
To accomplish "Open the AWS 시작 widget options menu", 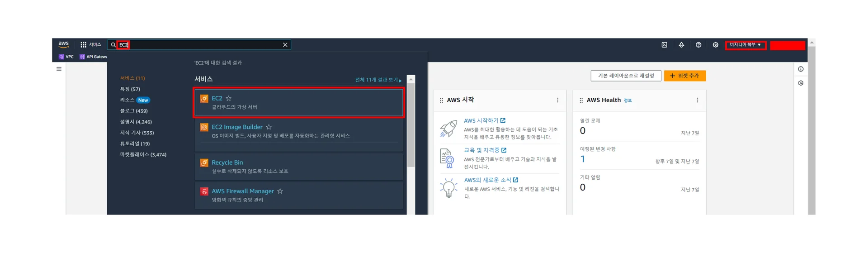I will (557, 100).
